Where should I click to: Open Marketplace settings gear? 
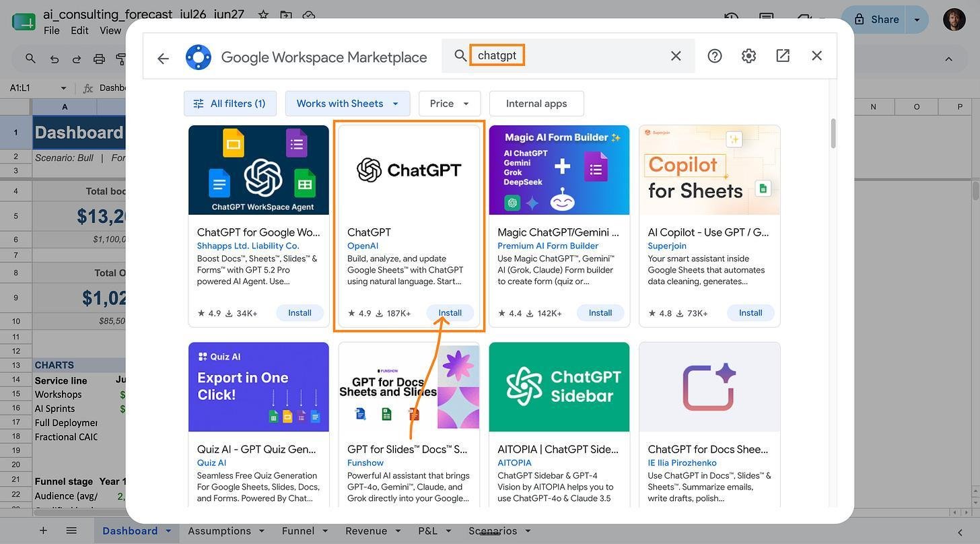click(x=748, y=56)
